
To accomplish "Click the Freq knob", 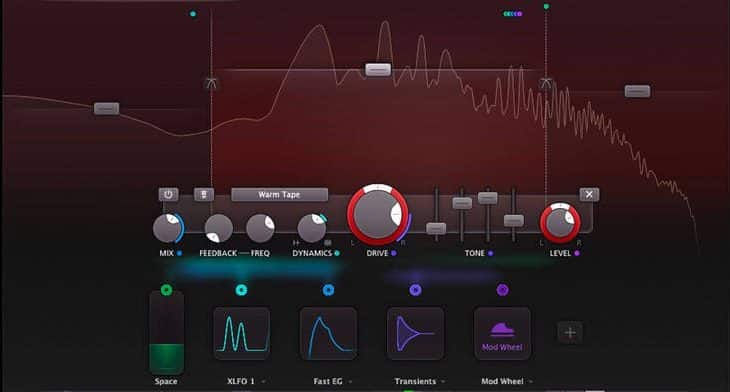I will [260, 228].
